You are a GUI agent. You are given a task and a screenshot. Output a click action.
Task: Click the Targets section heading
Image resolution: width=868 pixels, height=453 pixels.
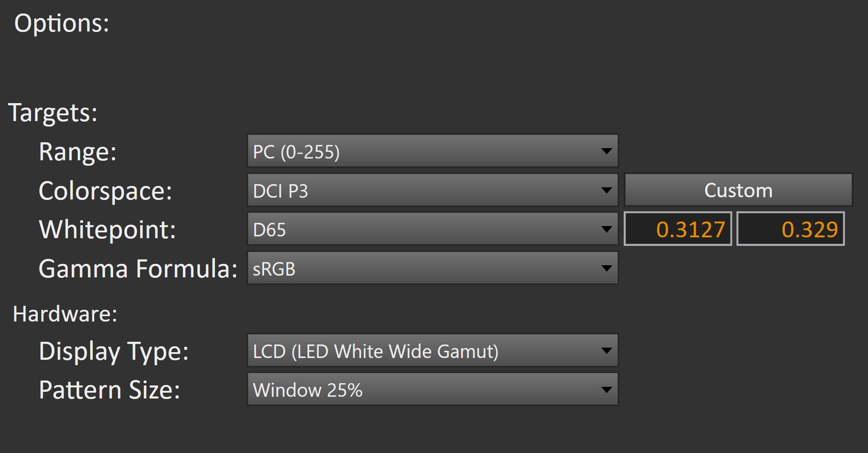pos(53,113)
